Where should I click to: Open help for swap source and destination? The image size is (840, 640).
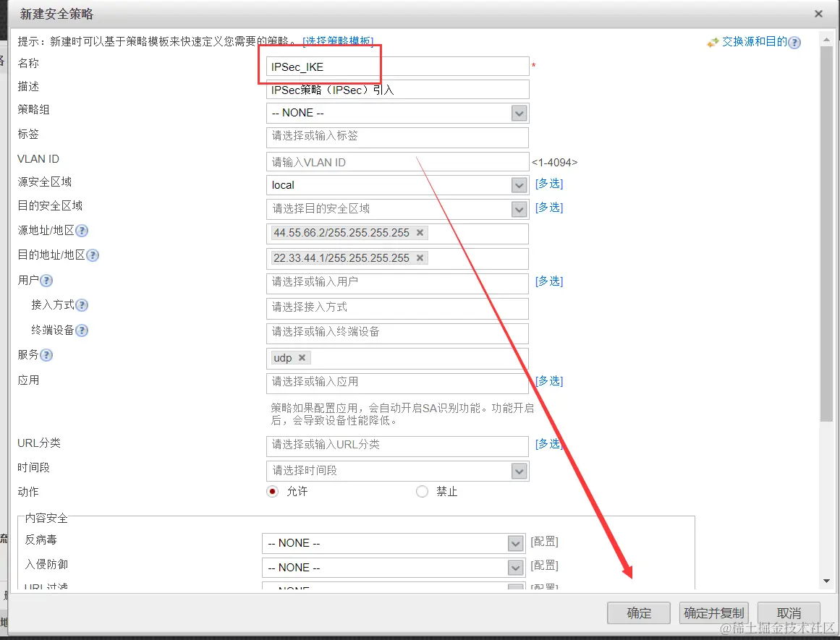[x=794, y=43]
